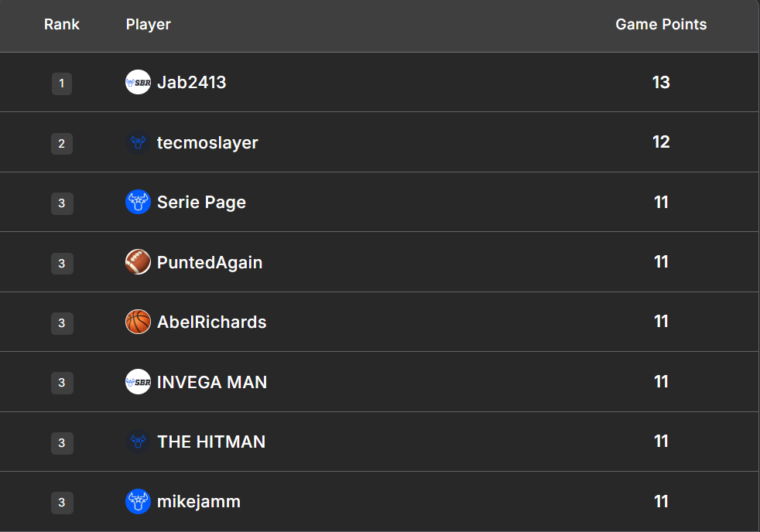Click tecmoslayer's dark bull avatar
Image resolution: width=760 pixels, height=532 pixels.
tap(138, 142)
